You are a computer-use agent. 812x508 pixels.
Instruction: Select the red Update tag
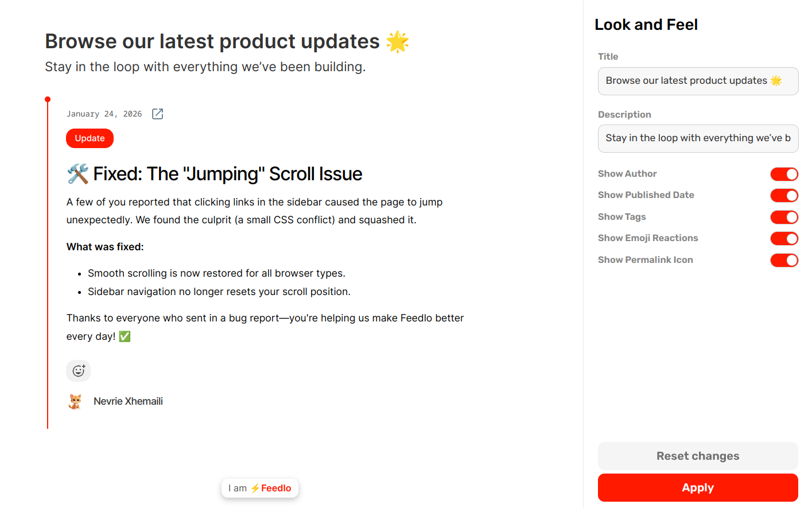(x=90, y=138)
